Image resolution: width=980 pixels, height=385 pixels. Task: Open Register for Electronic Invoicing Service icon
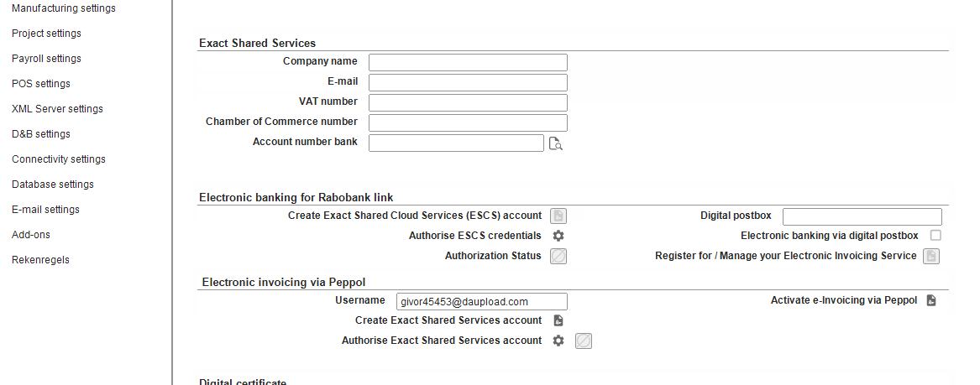tap(930, 256)
